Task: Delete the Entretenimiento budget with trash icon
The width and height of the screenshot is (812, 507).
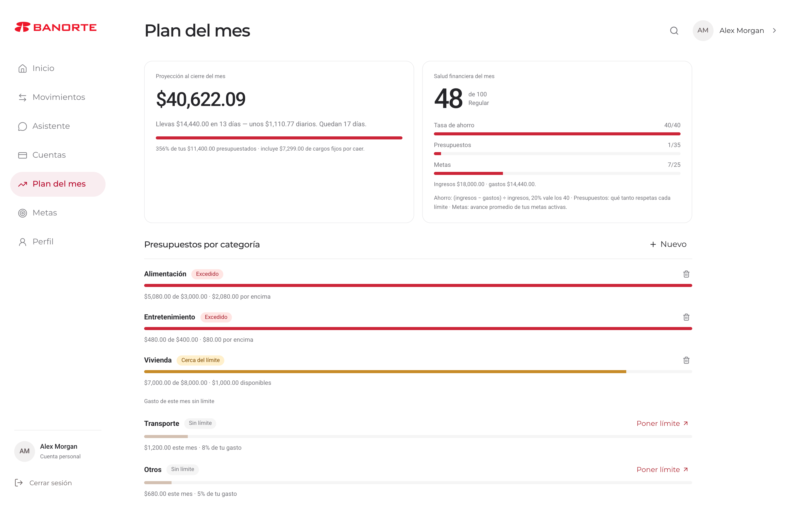Action: pyautogui.click(x=686, y=317)
